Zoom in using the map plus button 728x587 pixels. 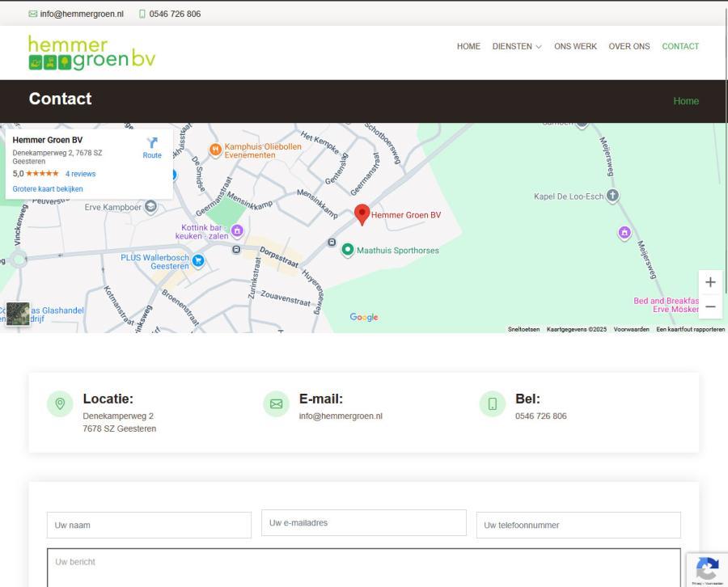tap(709, 281)
